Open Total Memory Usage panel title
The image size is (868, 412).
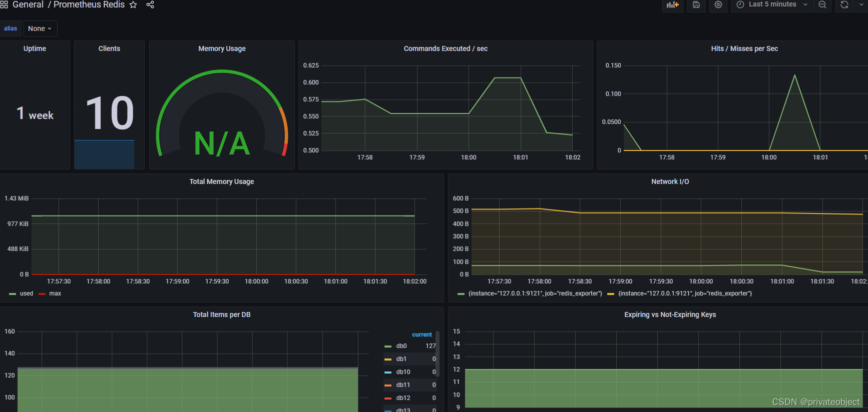tap(222, 181)
